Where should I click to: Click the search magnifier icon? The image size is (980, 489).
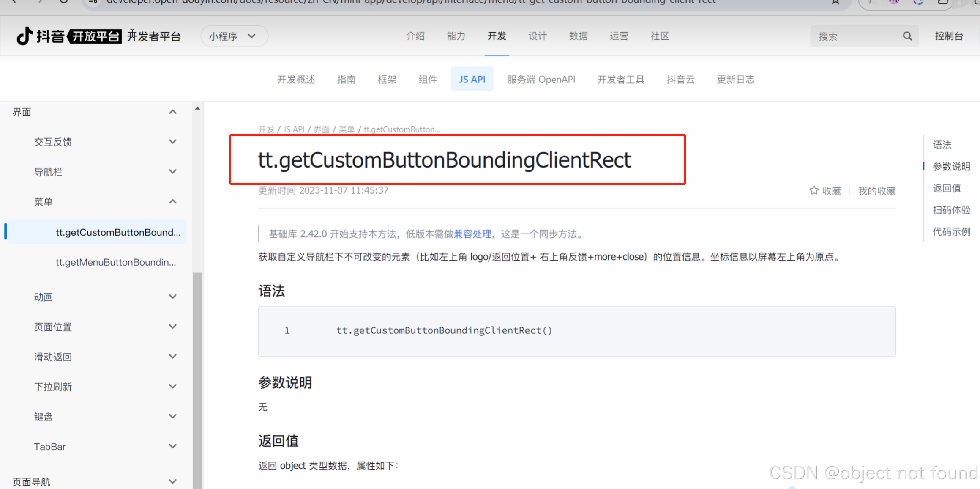pyautogui.click(x=907, y=36)
